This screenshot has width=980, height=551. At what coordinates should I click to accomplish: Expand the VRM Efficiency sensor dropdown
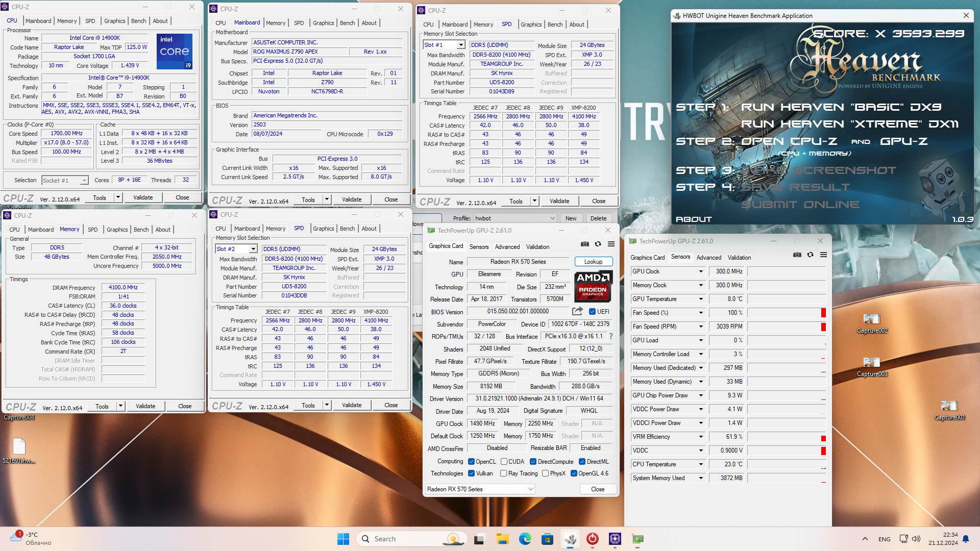pos(701,437)
